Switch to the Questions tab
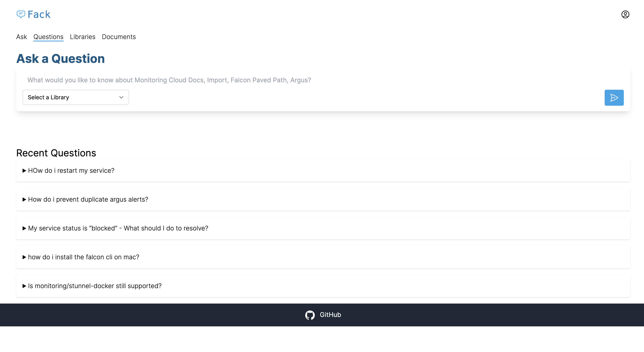The height and width of the screenshot is (352, 644). tap(48, 37)
